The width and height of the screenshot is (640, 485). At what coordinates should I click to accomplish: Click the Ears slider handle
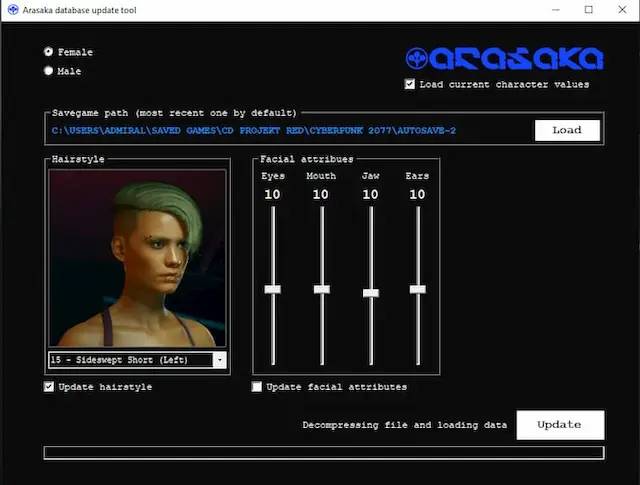coord(418,289)
